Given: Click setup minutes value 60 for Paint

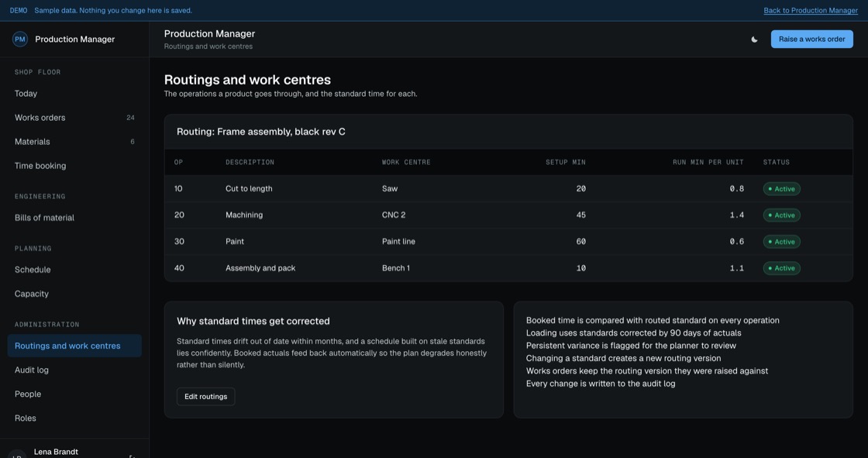Looking at the screenshot, I should coord(580,242).
